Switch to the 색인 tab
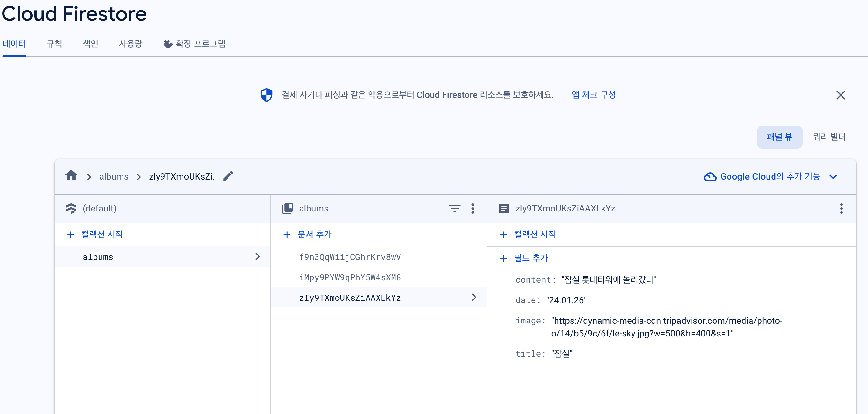868x414 pixels. [91, 43]
